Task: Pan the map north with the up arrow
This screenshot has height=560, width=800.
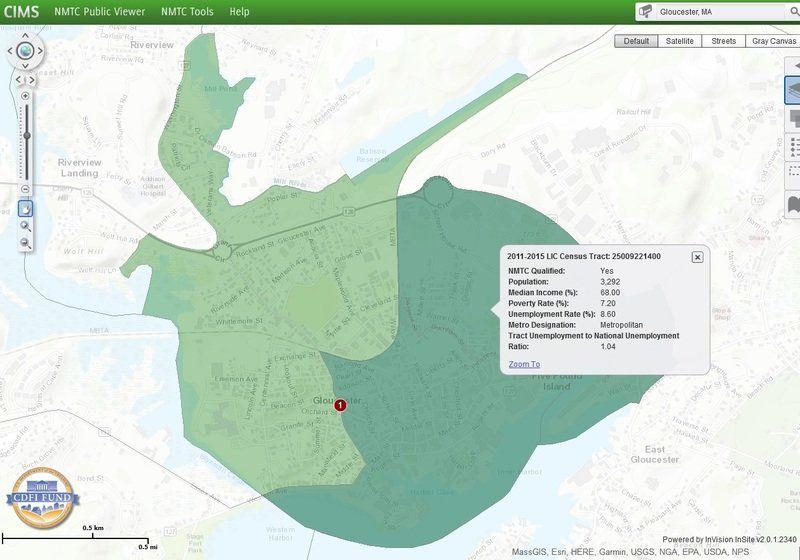Action: [26, 36]
